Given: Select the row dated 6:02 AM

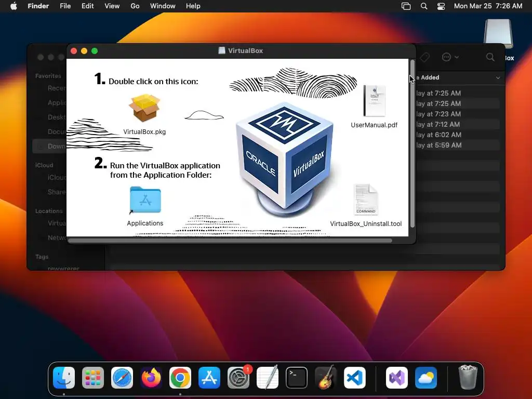Looking at the screenshot, I should [458, 135].
